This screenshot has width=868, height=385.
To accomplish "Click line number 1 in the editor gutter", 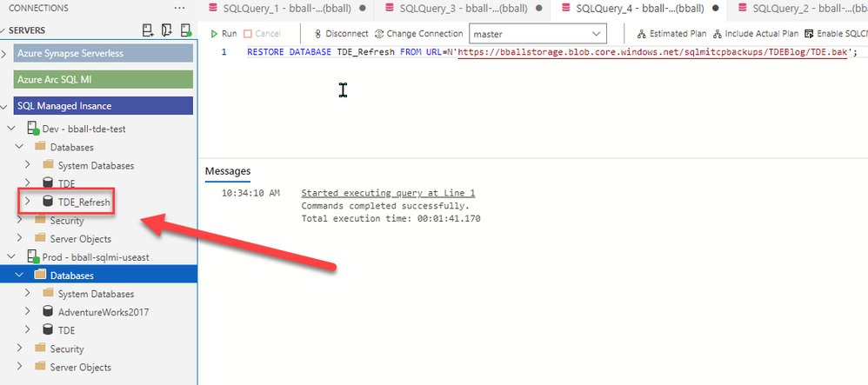I will coord(224,52).
